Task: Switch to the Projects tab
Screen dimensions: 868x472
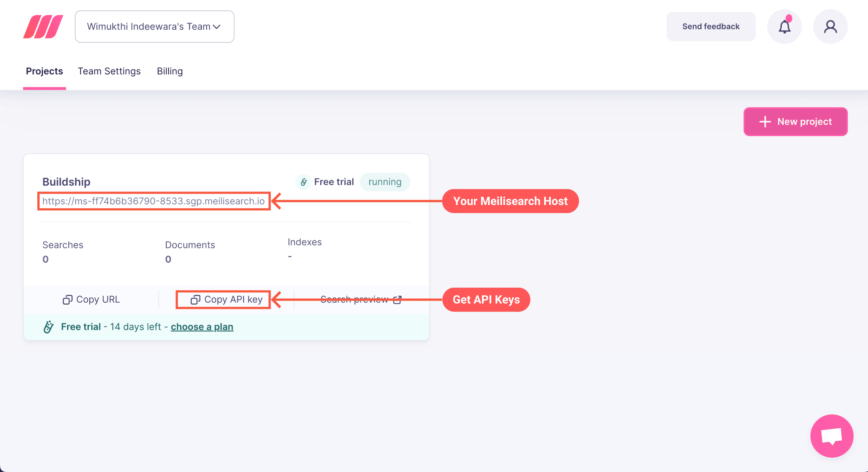Action: [x=44, y=71]
